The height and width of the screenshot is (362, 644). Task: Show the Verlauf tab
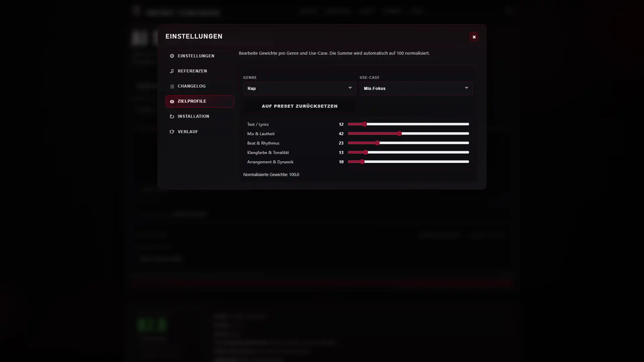tap(200, 132)
